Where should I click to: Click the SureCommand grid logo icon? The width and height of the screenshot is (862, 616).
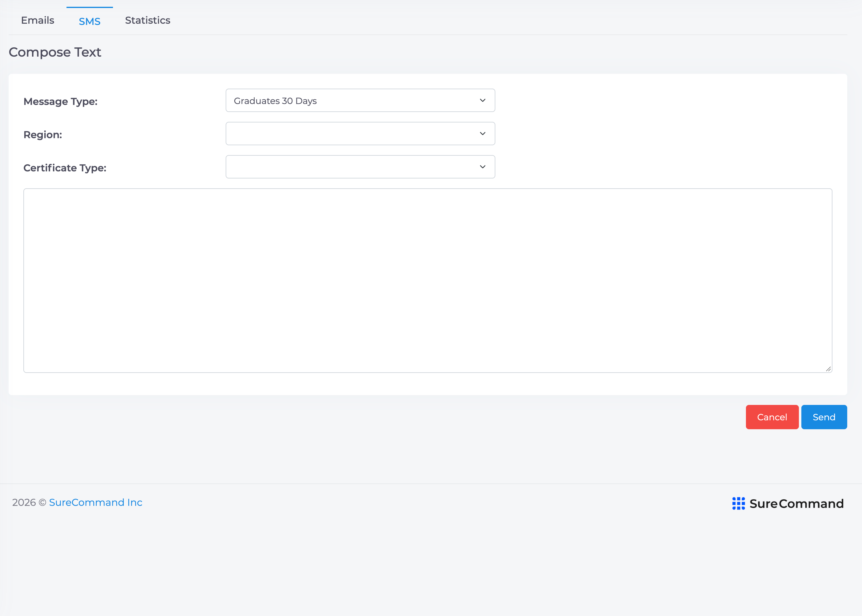coord(738,503)
